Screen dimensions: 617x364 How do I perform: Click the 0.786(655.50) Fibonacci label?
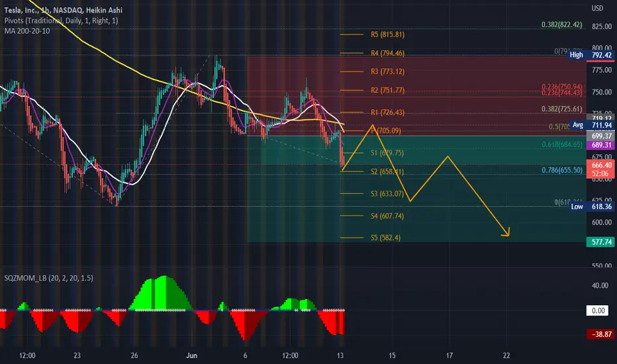(562, 170)
